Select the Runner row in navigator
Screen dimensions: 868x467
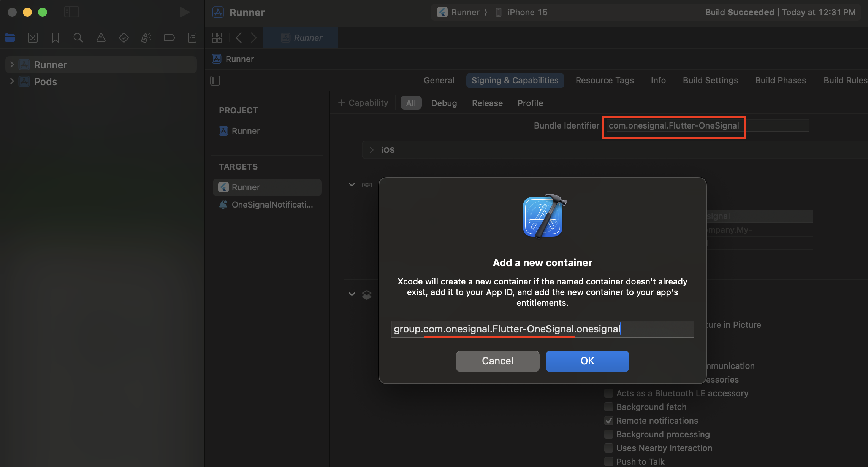[x=101, y=65]
